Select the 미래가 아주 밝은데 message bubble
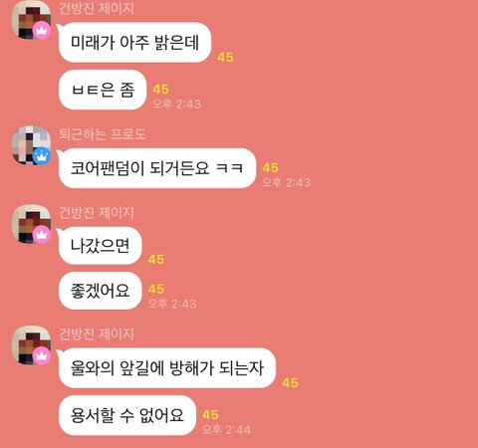This screenshot has height=448, width=478. 134,43
